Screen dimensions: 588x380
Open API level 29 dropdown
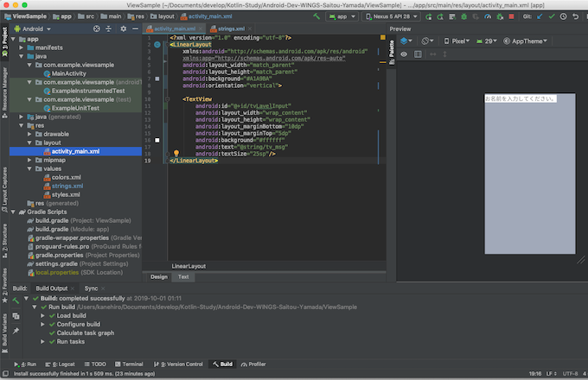(x=486, y=41)
